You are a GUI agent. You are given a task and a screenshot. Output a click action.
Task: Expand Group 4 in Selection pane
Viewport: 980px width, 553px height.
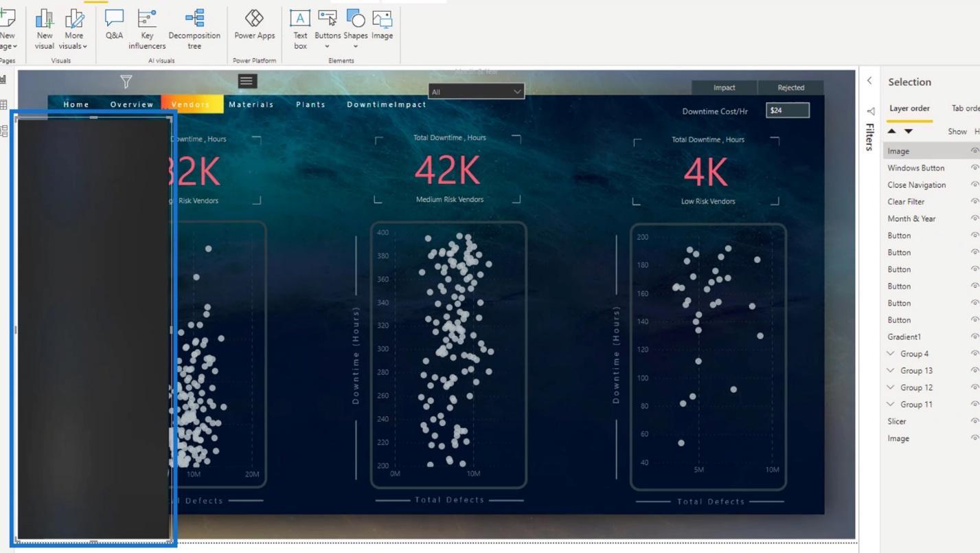point(891,354)
